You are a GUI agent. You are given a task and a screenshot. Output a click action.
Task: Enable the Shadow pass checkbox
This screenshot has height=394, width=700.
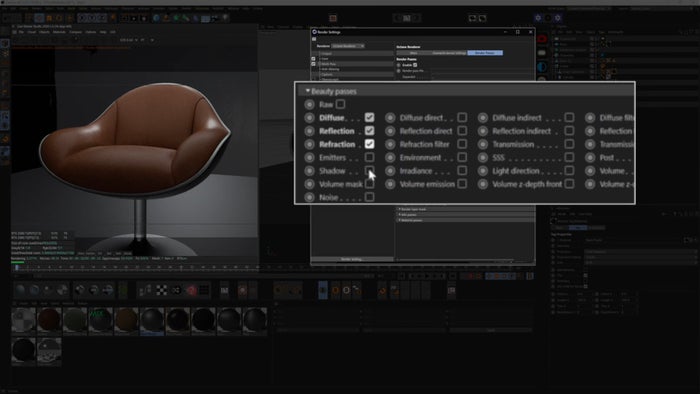coord(369,170)
